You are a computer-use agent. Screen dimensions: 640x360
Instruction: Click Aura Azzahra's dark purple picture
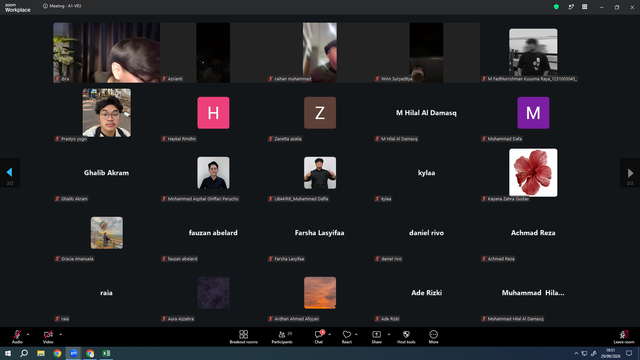click(213, 293)
